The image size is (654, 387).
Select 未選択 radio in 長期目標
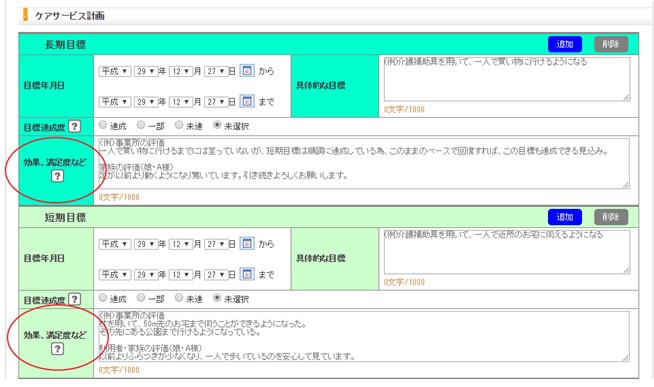217,125
